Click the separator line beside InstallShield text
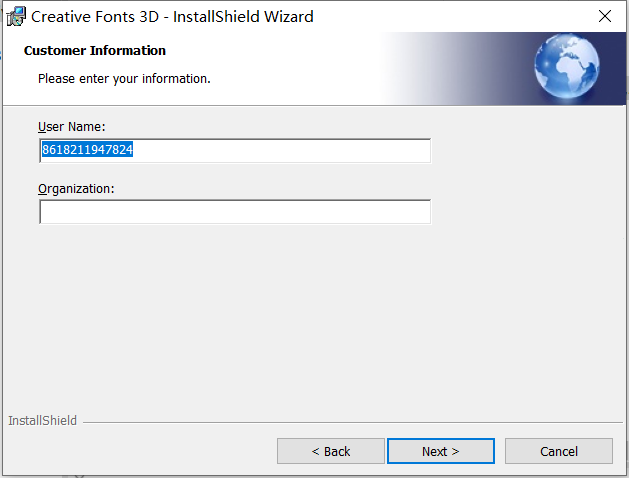The image size is (629, 478). click(x=353, y=422)
